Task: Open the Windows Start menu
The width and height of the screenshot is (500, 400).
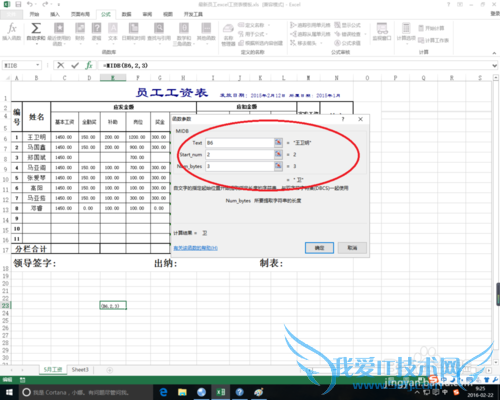Action: click(x=9, y=392)
